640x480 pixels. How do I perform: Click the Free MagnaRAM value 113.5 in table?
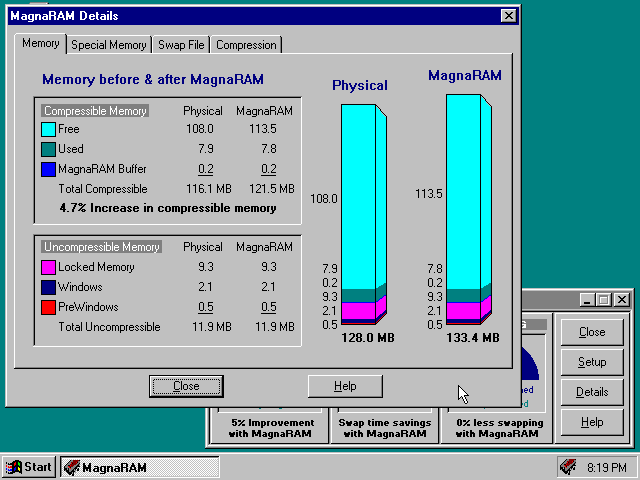(263, 129)
